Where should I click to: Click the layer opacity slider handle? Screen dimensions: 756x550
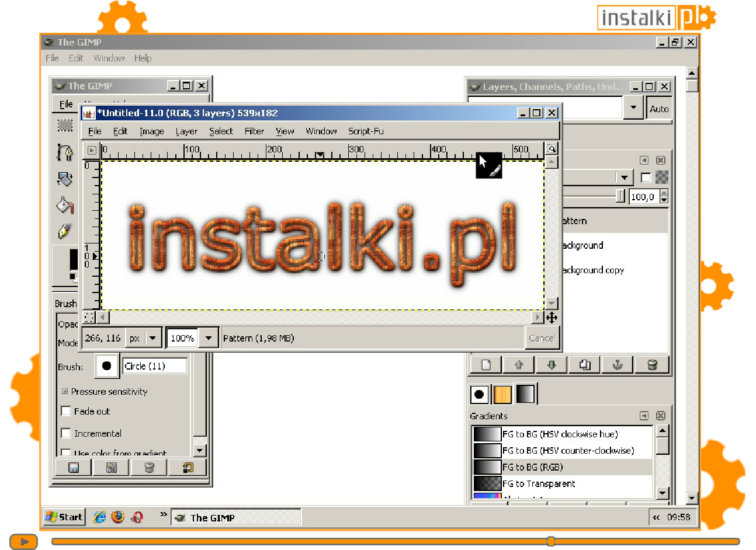click(620, 197)
